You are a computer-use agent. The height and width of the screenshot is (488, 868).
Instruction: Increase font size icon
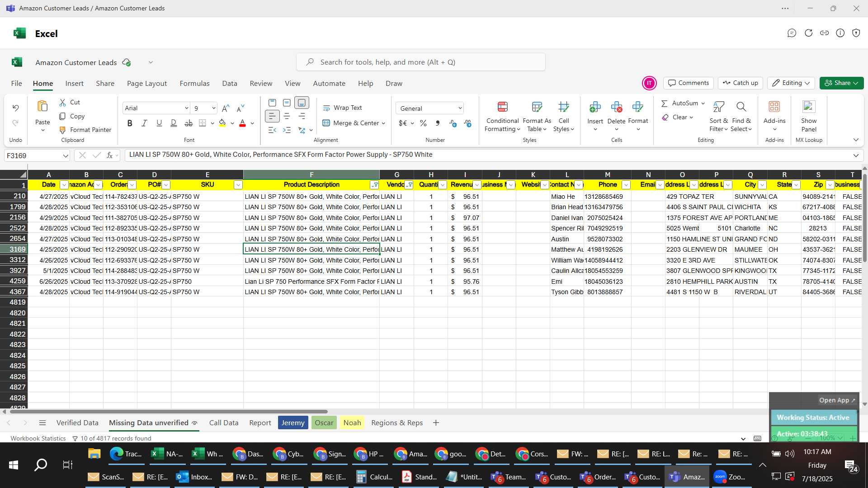point(226,108)
